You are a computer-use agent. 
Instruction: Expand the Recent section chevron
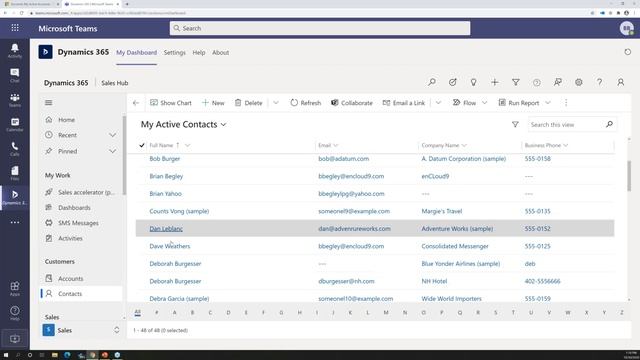click(113, 135)
